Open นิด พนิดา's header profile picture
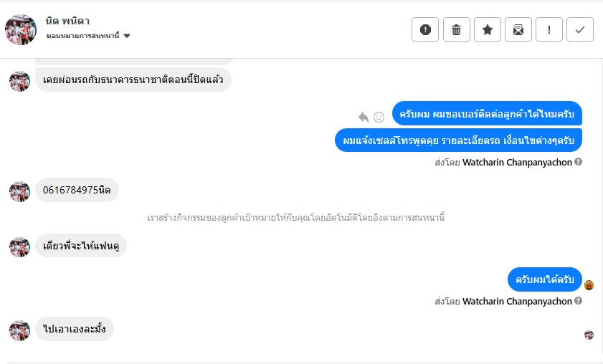The width and height of the screenshot is (603, 364). coord(21,29)
